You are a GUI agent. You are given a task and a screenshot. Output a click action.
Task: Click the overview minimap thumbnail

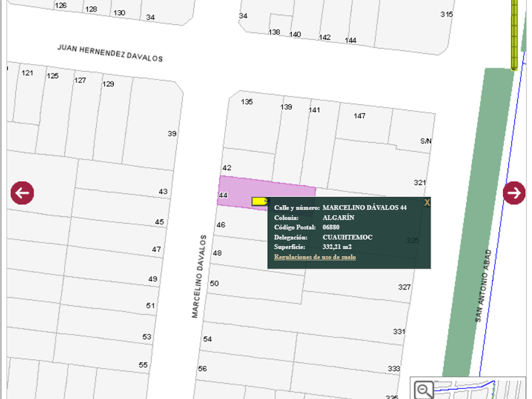[x=481, y=388]
